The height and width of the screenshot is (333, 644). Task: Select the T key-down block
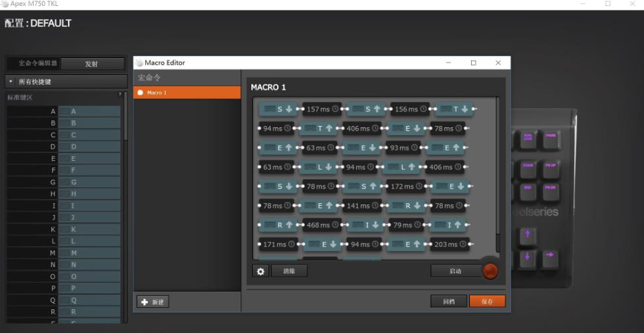(454, 109)
